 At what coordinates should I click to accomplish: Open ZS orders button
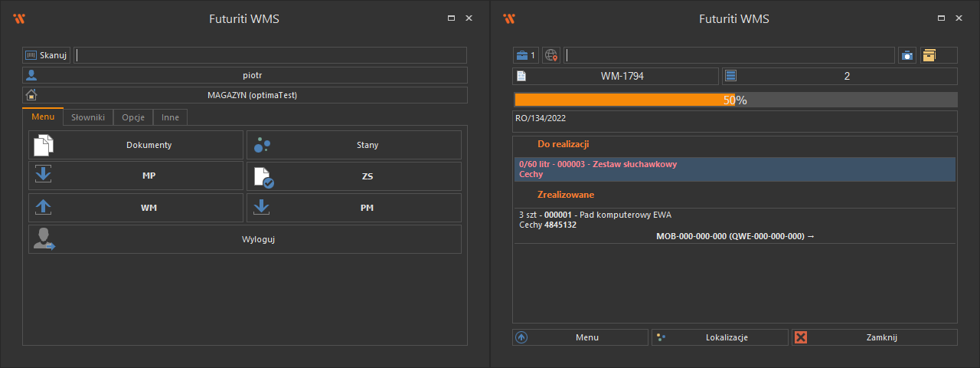coord(354,176)
